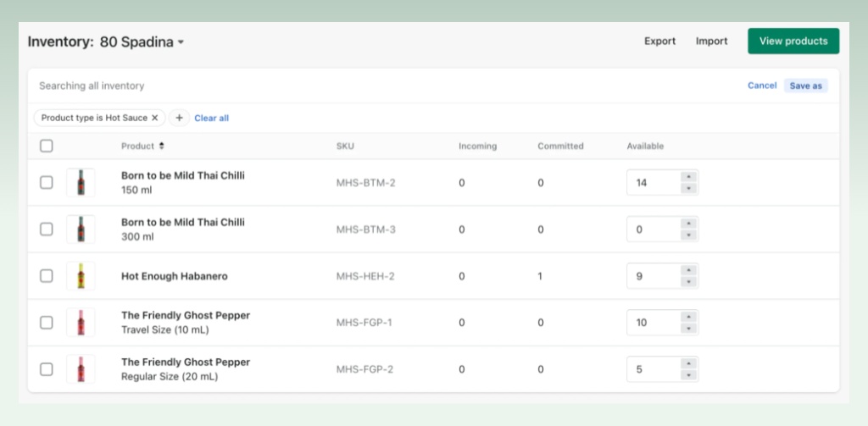Clear all applied filters
The height and width of the screenshot is (426, 868).
(211, 118)
